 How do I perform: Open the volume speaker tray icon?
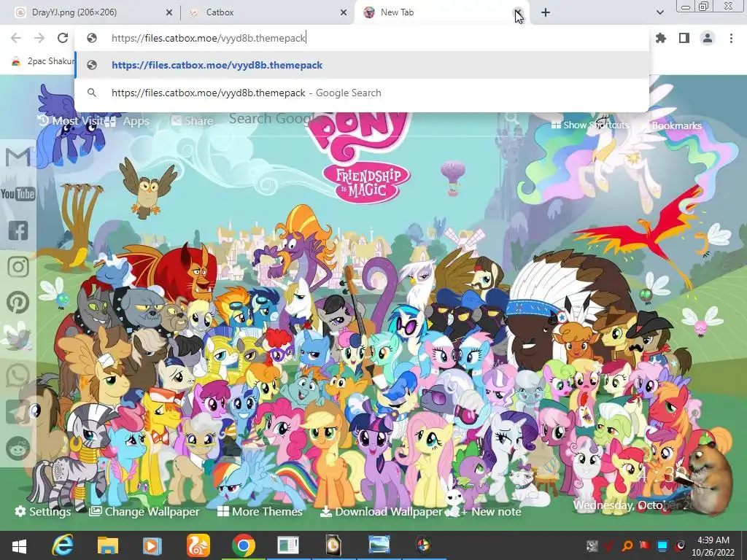(x=681, y=545)
